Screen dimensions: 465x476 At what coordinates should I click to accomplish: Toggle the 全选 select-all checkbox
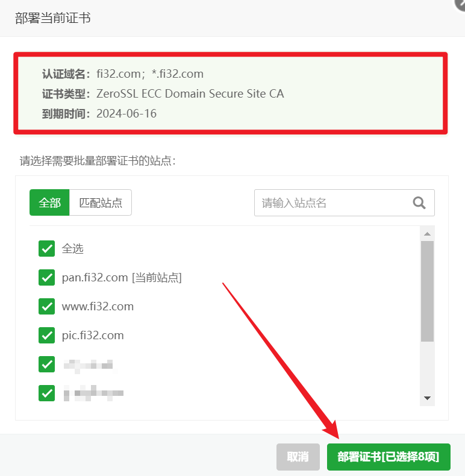point(46,249)
